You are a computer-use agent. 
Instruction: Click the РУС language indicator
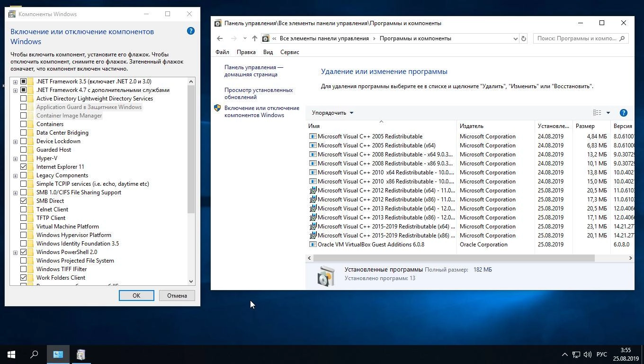602,355
